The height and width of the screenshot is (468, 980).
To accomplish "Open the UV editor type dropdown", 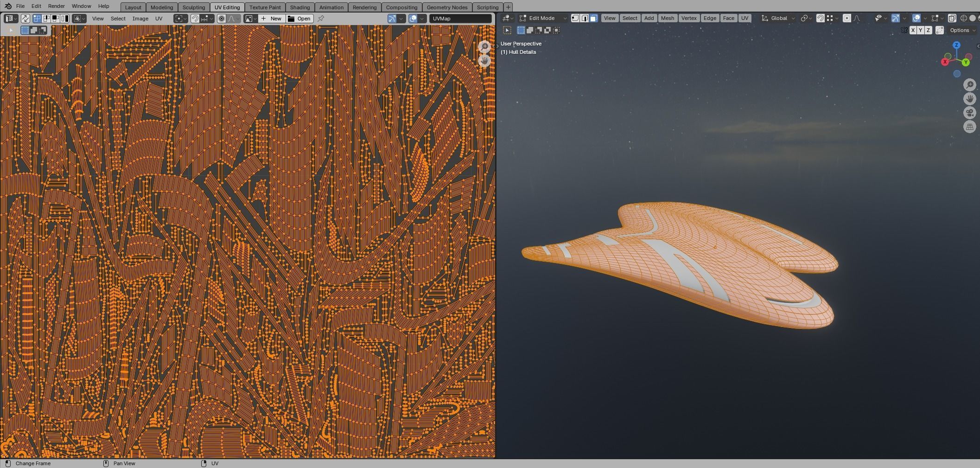I will [11, 19].
